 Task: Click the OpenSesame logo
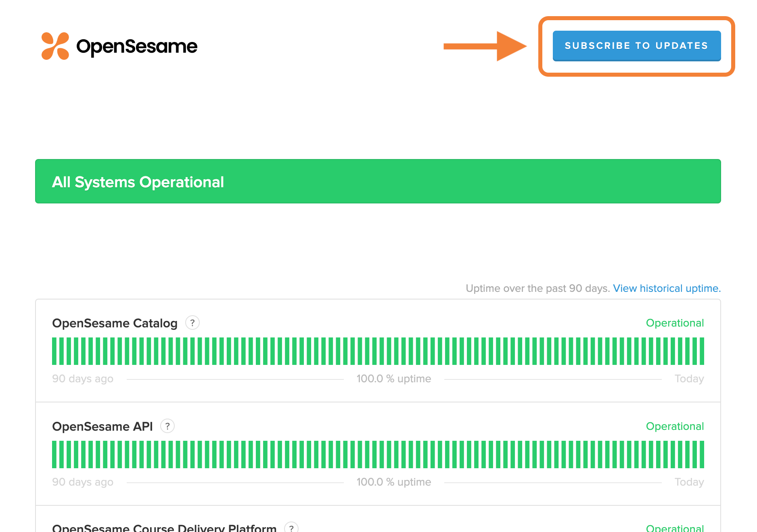coord(119,46)
